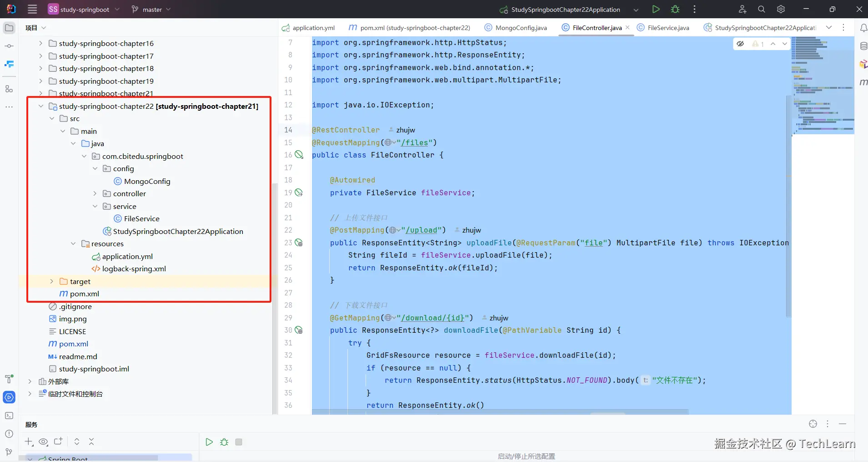Toggle Services view options eye icon
Image resolution: width=868 pixels, height=462 pixels.
pyautogui.click(x=44, y=442)
